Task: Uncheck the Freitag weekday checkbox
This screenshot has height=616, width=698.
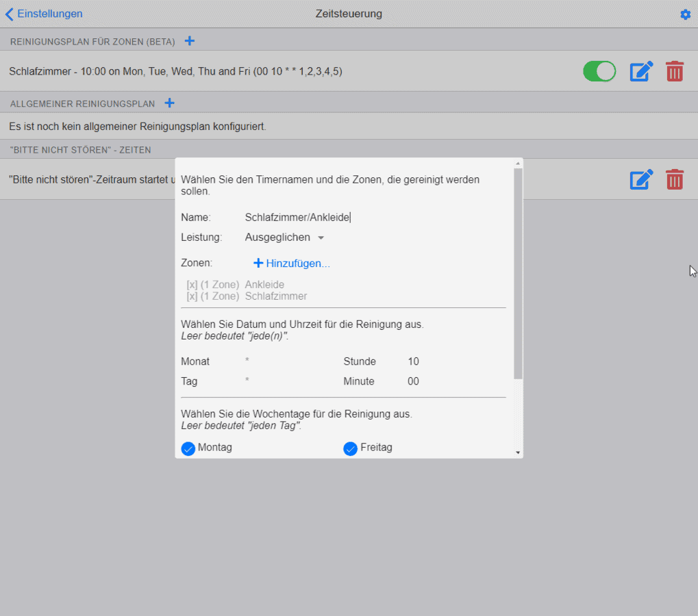Action: 351,448
